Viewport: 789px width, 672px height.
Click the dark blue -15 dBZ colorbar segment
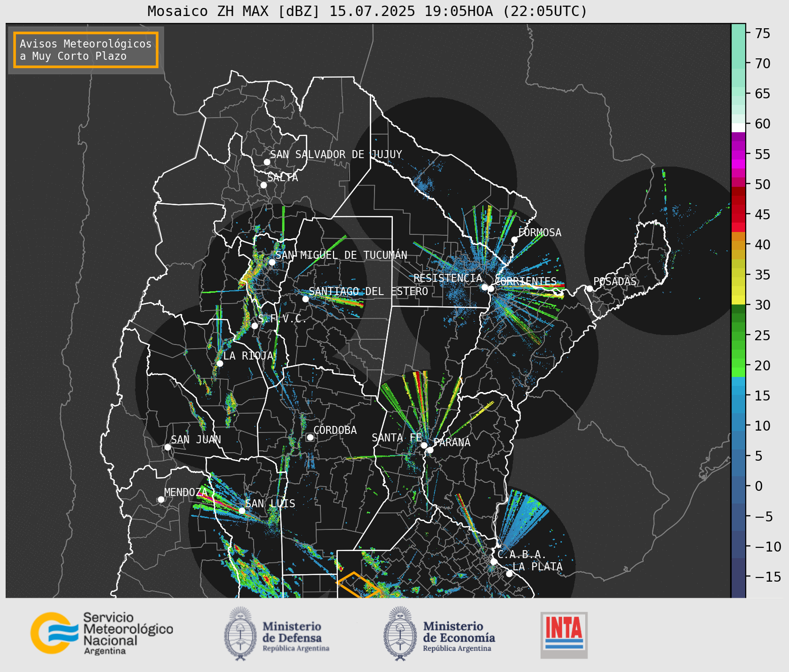click(x=738, y=577)
